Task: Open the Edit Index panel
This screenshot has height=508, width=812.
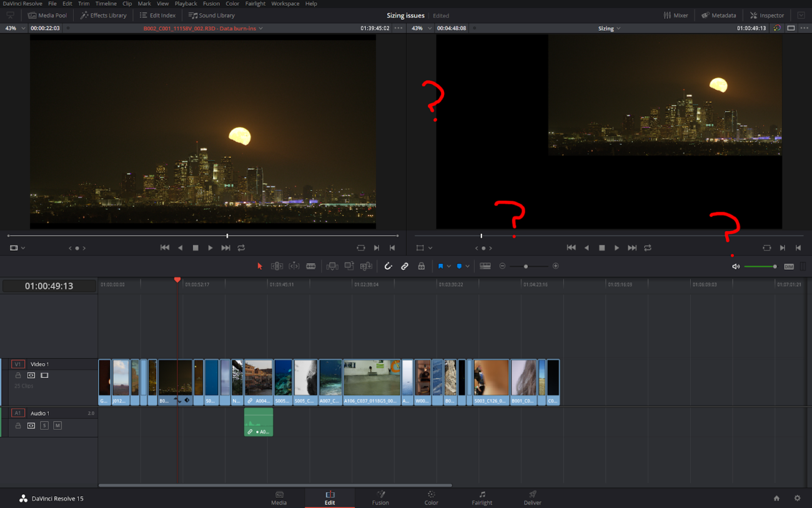Action: 158,15
